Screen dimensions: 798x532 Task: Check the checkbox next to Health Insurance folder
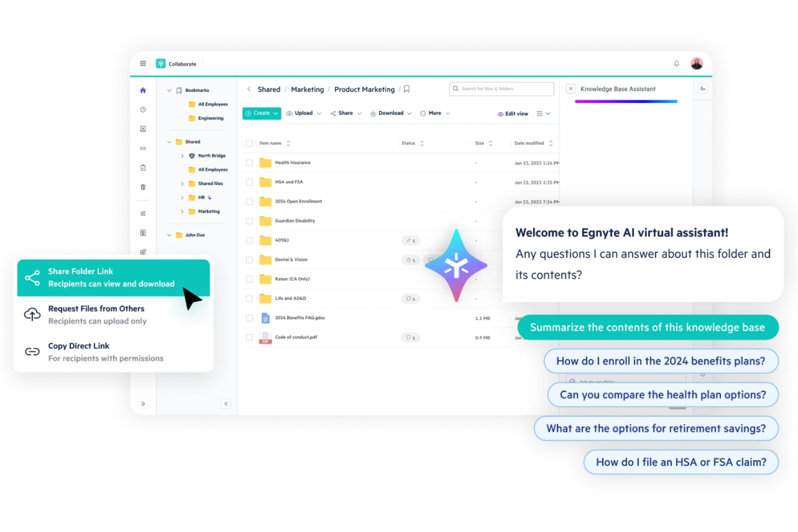point(249,162)
